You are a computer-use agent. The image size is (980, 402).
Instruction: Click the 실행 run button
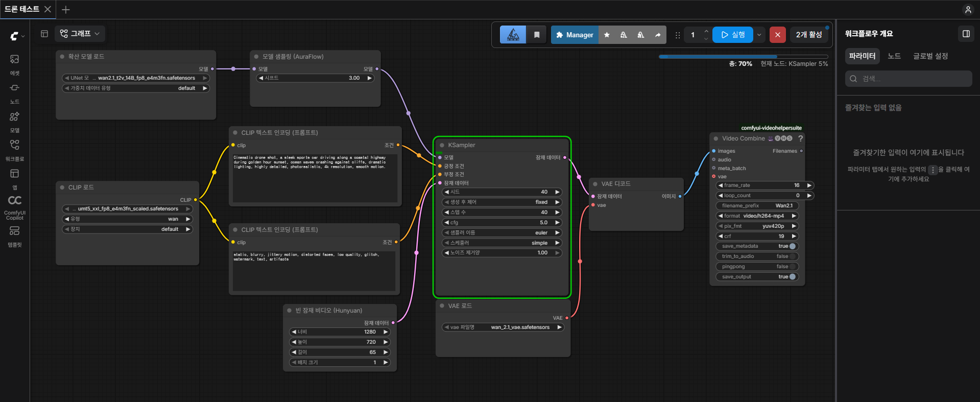(x=733, y=35)
